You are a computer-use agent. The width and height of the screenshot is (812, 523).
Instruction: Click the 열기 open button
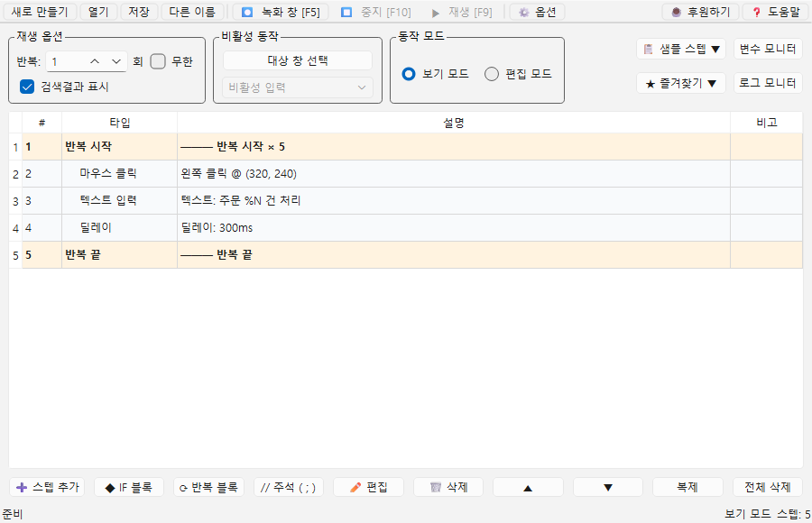click(98, 12)
